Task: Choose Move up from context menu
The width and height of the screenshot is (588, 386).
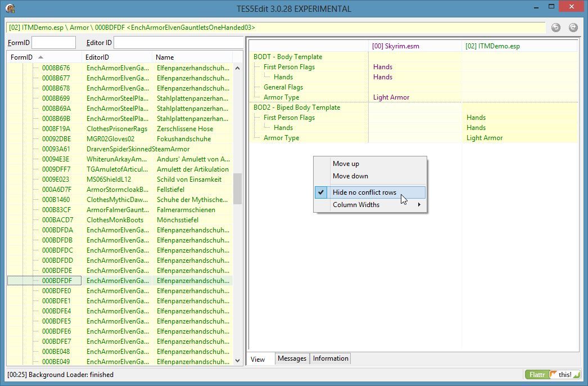Action: tap(346, 164)
